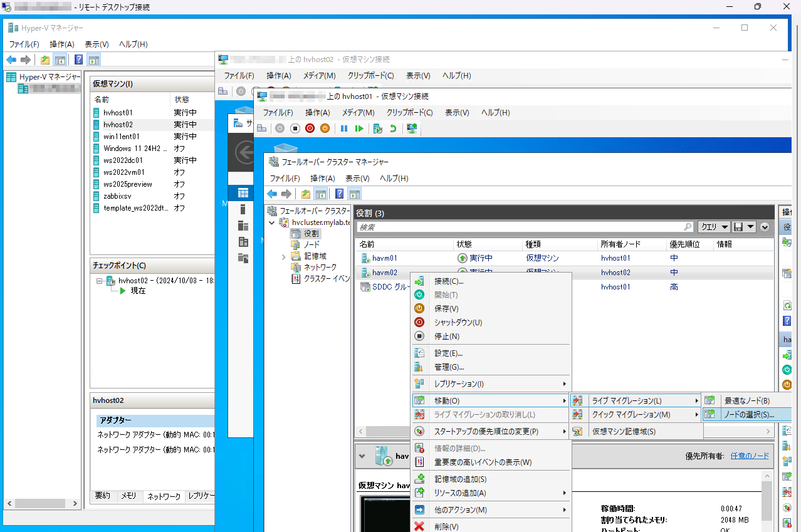The image size is (801, 532).
Task: Select ノードの選択(S)... in the submenu
Action: [x=748, y=415]
